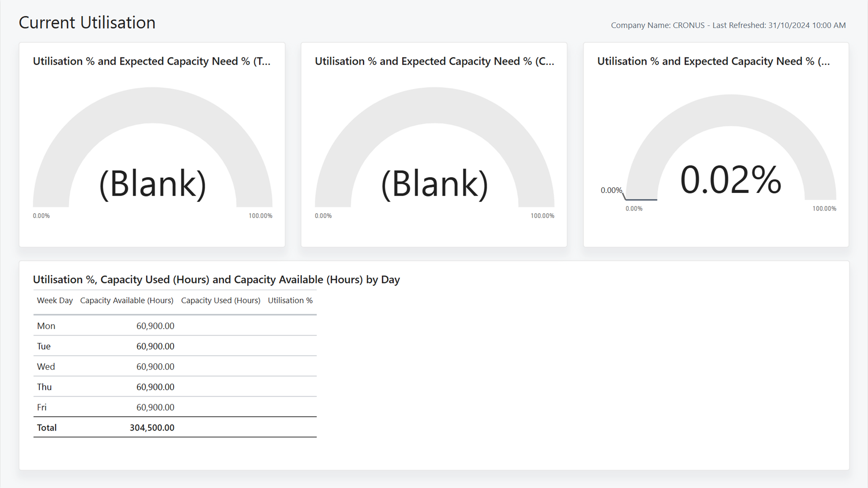Click the 0.00% target marker on third gauge
Image resolution: width=868 pixels, height=488 pixels.
click(x=611, y=190)
